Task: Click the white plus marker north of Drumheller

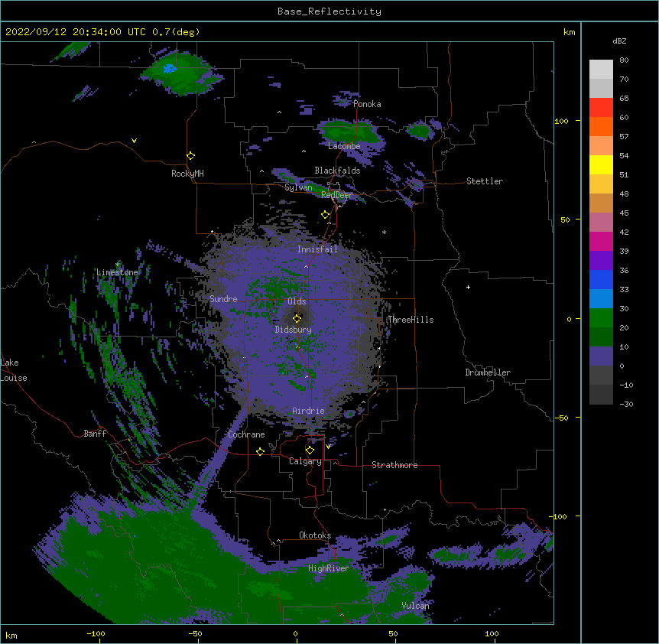Action: click(468, 287)
